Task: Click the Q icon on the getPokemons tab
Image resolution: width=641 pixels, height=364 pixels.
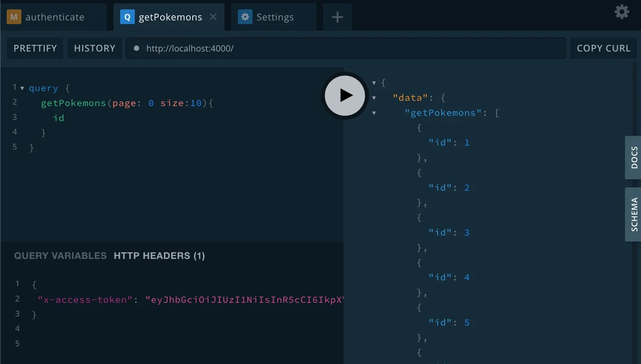Action: click(x=127, y=17)
